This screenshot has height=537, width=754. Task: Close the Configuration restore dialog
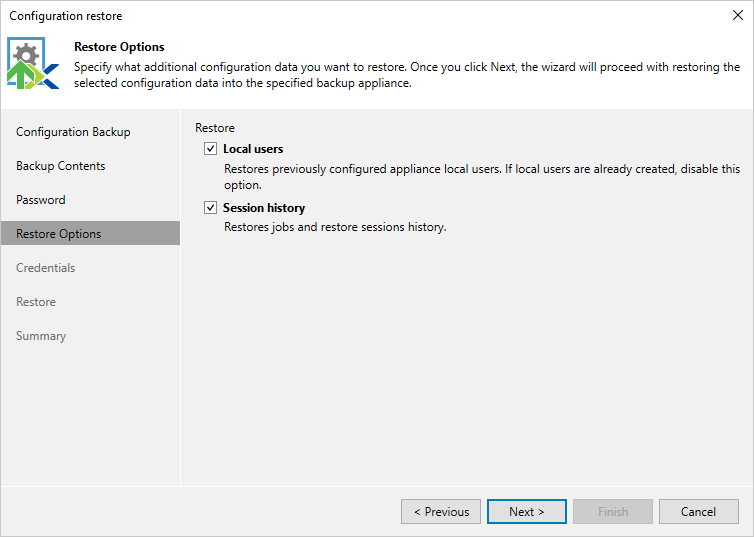(737, 16)
